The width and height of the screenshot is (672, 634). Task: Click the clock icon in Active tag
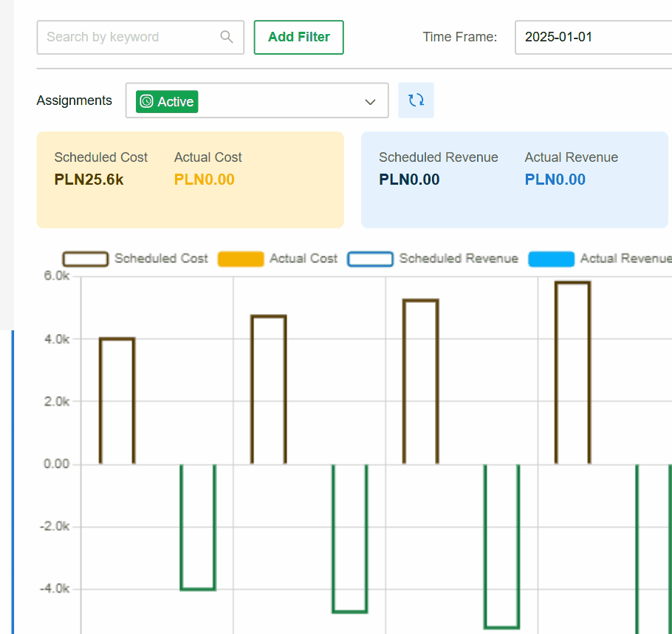146,102
